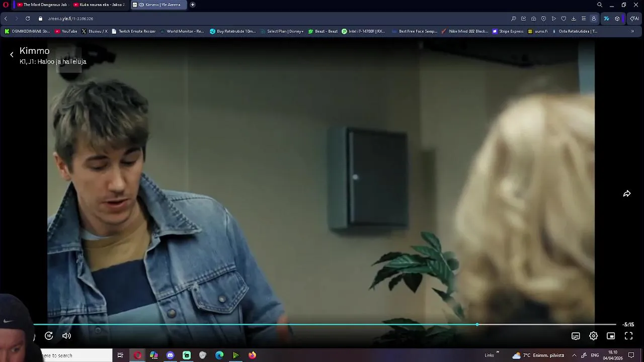The width and height of the screenshot is (644, 362).
Task: Open the Osta Retatrutidea bookmark
Action: click(x=575, y=31)
